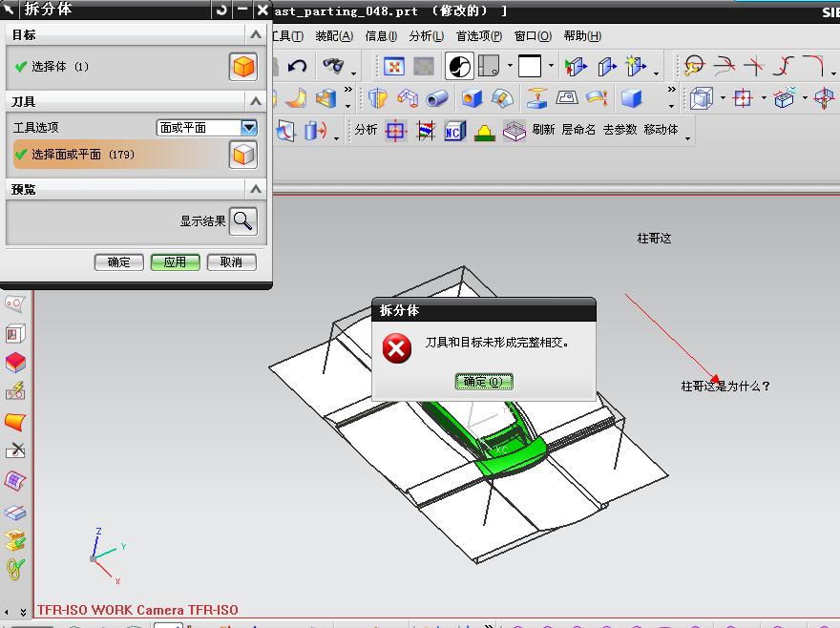Open dropdown arrow beside wireframe box icon
This screenshot has height=628, width=840.
click(723, 98)
